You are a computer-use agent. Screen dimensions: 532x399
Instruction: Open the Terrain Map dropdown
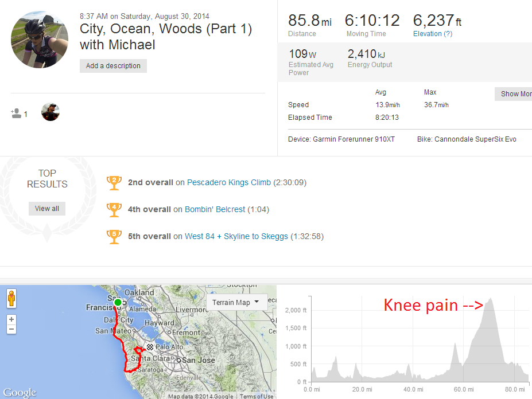[236, 302]
